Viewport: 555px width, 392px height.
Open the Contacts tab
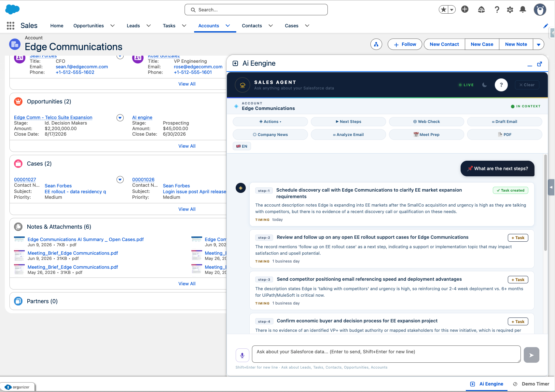click(252, 26)
